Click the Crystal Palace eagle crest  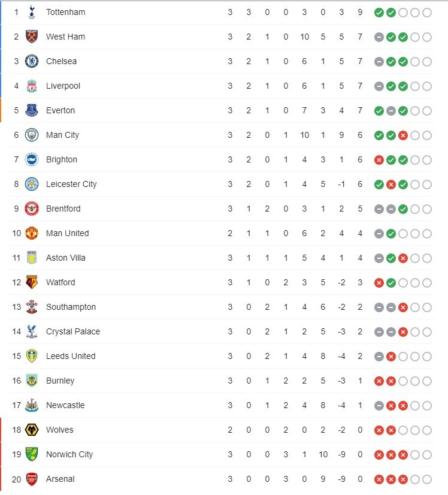[31, 331]
